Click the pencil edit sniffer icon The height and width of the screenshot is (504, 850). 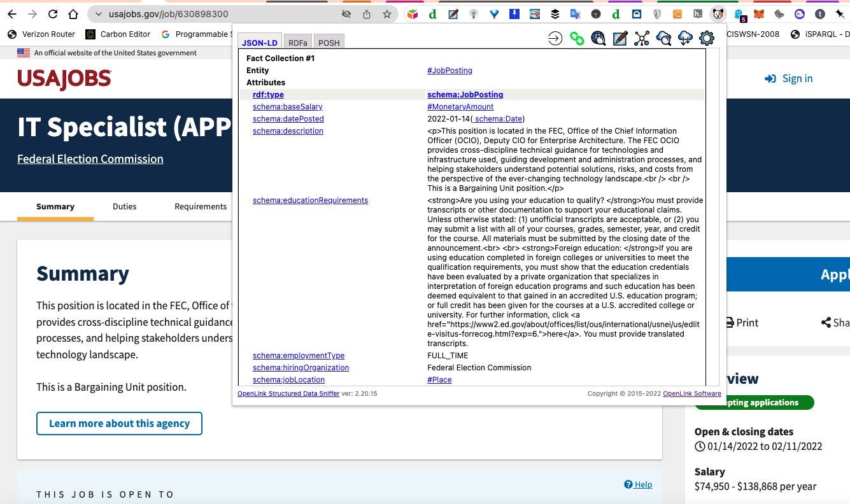coord(620,39)
